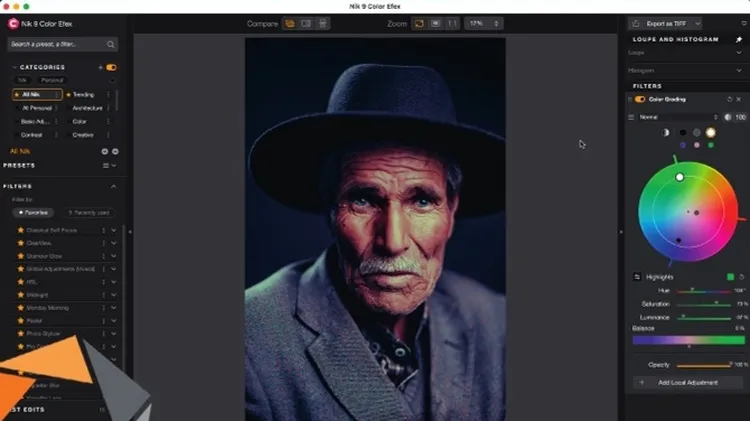Viewport: 750px width, 421px height.
Task: Open options dots for HSL filter
Action: coord(103,282)
